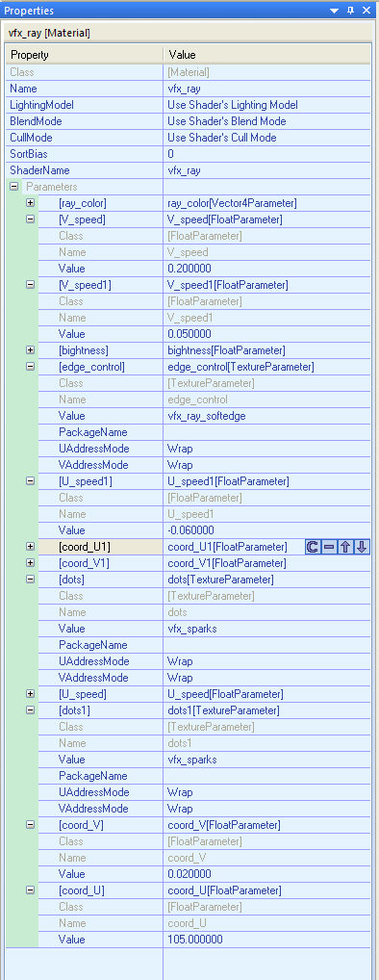Move coord_U1 parameter up with arrow icon
The height and width of the screenshot is (980, 379).
pyautogui.click(x=345, y=547)
